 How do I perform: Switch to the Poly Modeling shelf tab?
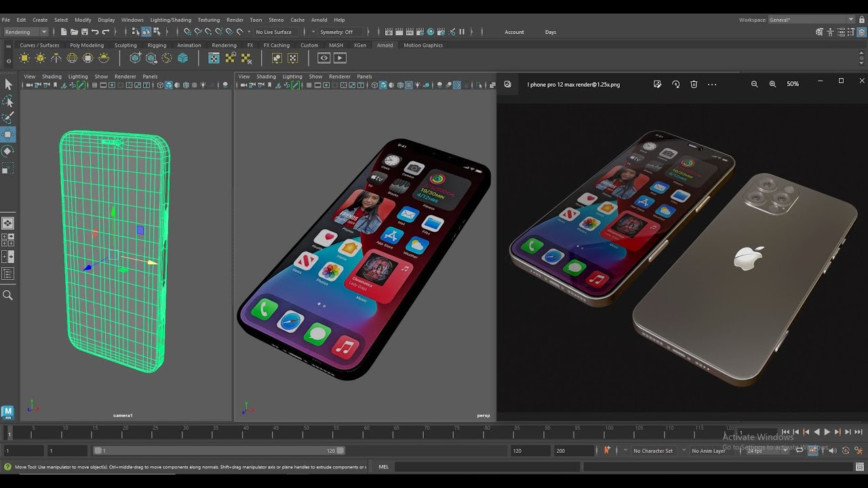coord(87,45)
